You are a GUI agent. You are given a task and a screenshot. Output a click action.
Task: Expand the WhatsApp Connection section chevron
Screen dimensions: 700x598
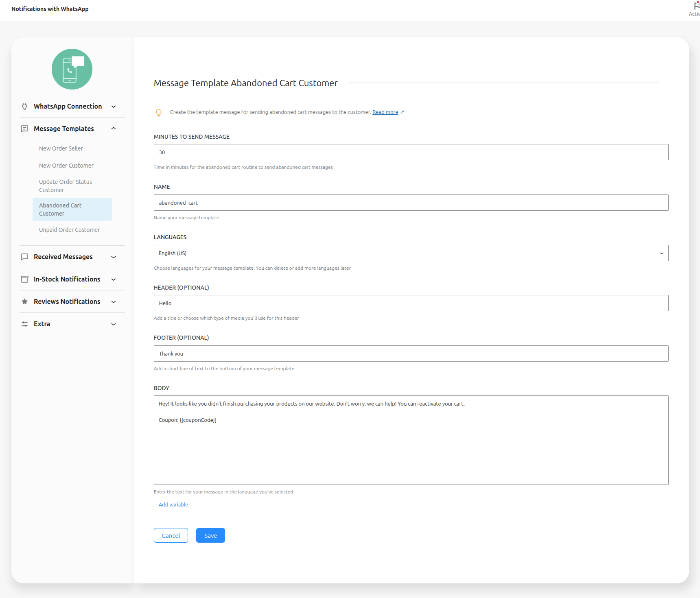click(x=114, y=107)
